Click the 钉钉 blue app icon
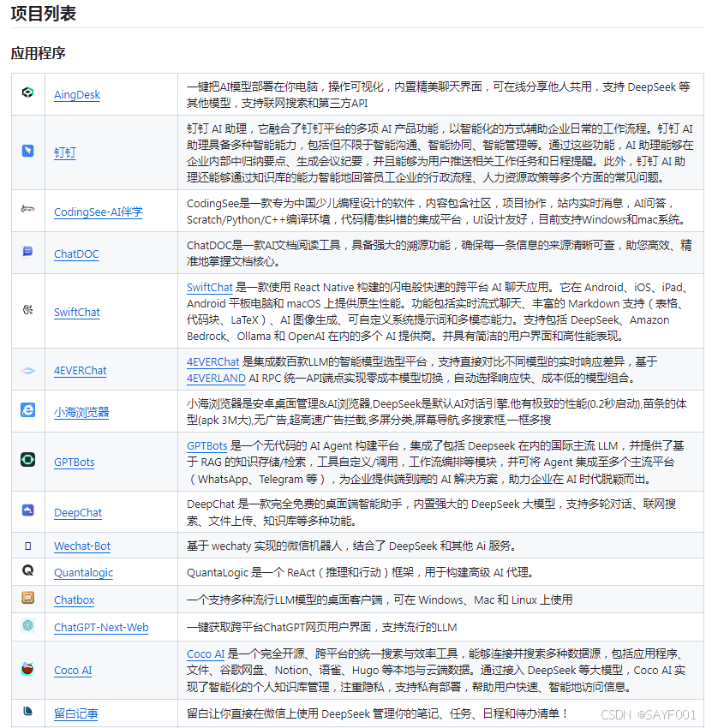The width and height of the screenshot is (712, 728). (28, 151)
